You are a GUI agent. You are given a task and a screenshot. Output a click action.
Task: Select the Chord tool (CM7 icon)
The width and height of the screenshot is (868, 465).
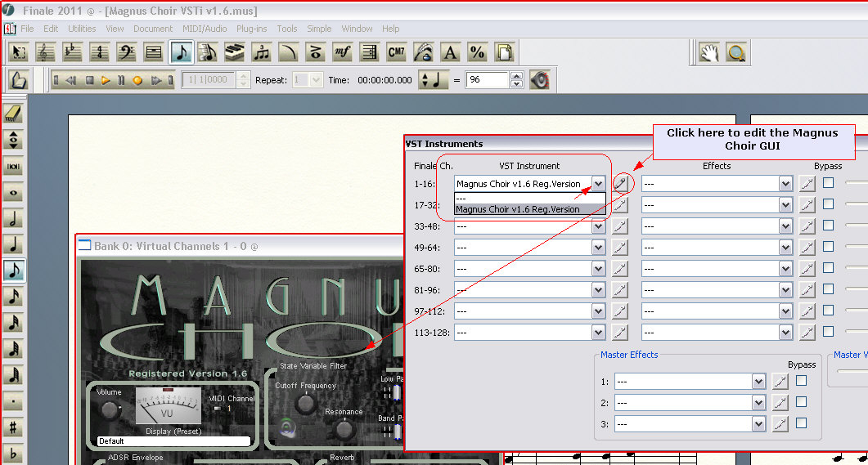[396, 52]
